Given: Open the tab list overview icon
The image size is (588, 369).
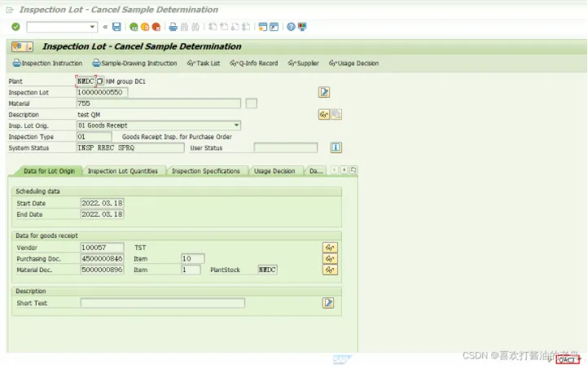Looking at the screenshot, I should pyautogui.click(x=353, y=170).
